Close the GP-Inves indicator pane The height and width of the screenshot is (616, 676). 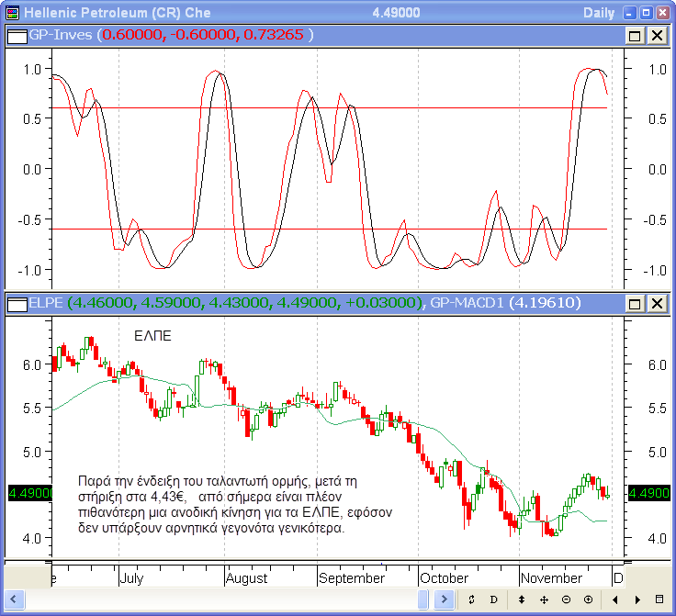(657, 35)
